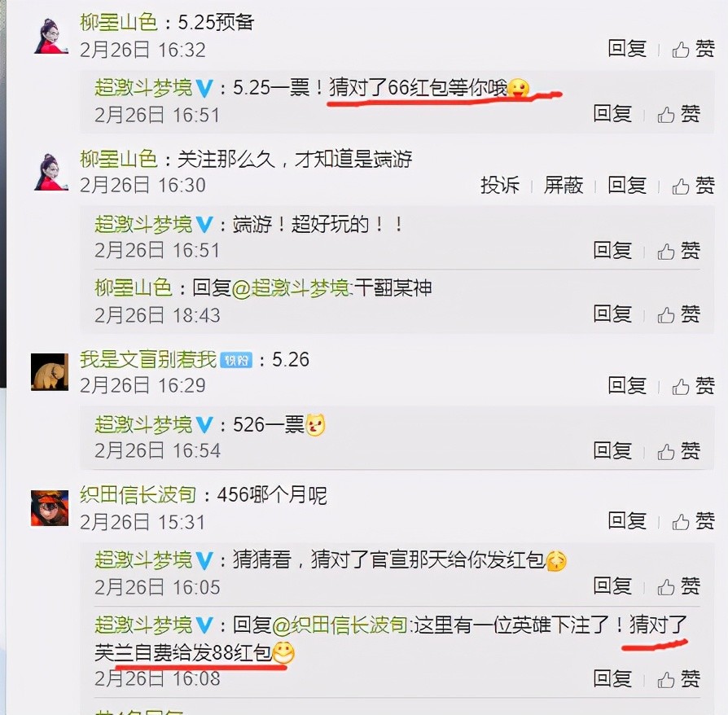Open 织田信长波旬's profile avatar
The height and width of the screenshot is (715, 728).
[50, 508]
